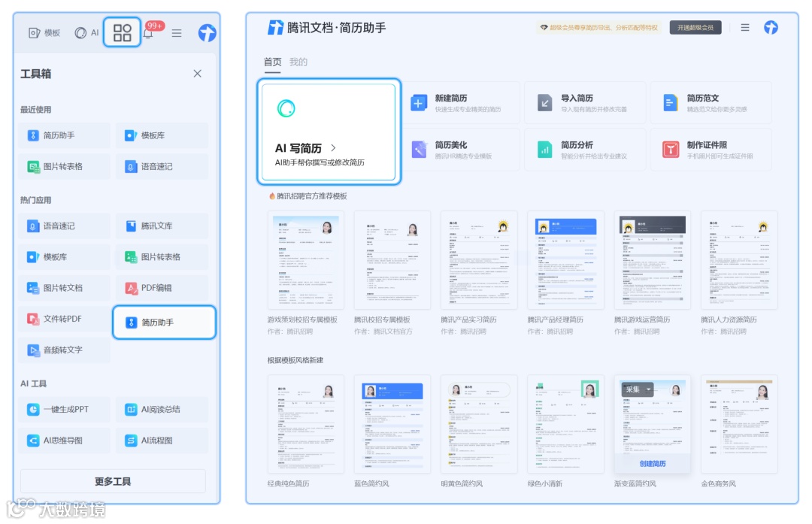Launch AI阅读总结 tool
The height and width of the screenshot is (524, 812).
(162, 409)
